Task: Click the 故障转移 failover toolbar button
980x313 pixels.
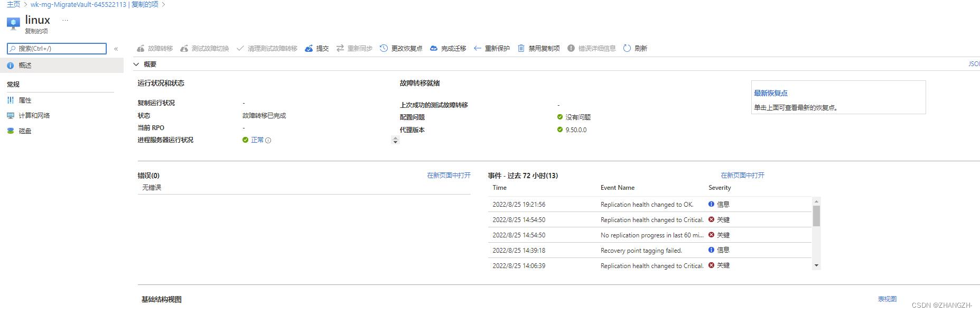Action: (155, 48)
